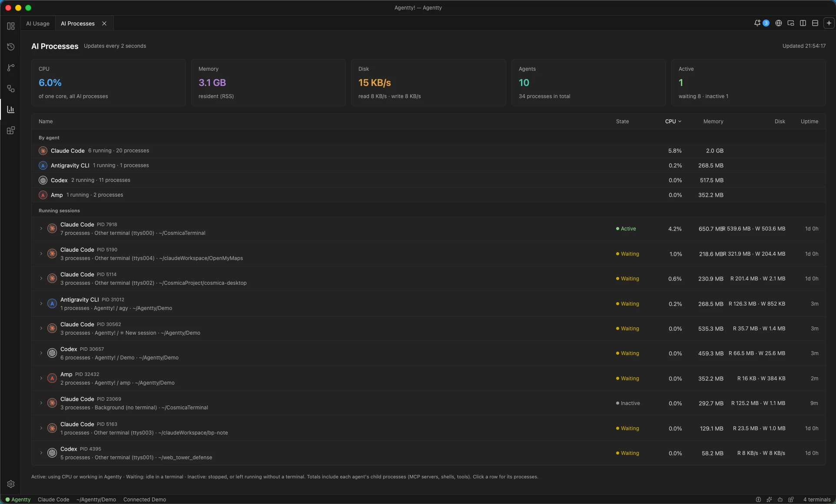Split the view vertically with columns icon

(x=803, y=23)
